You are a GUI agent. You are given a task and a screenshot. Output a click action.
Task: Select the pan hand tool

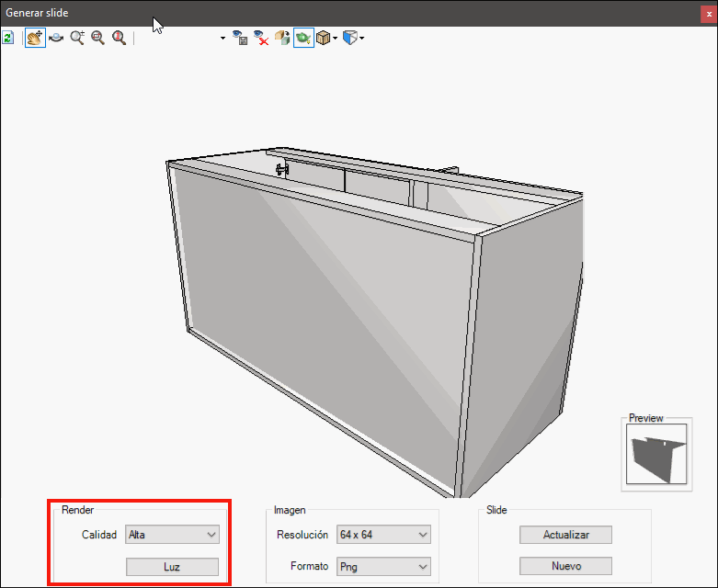pos(35,38)
